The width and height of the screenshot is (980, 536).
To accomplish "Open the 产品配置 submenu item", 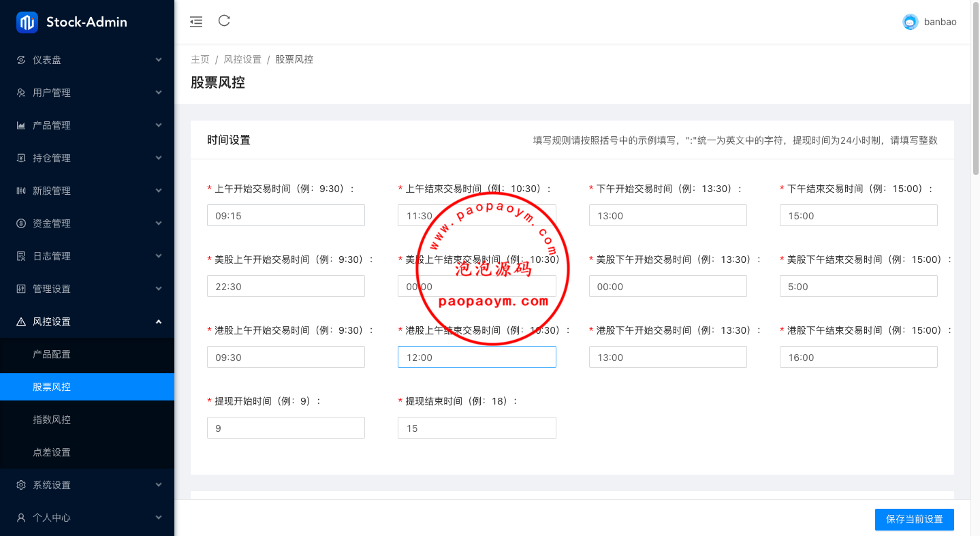I will [52, 354].
